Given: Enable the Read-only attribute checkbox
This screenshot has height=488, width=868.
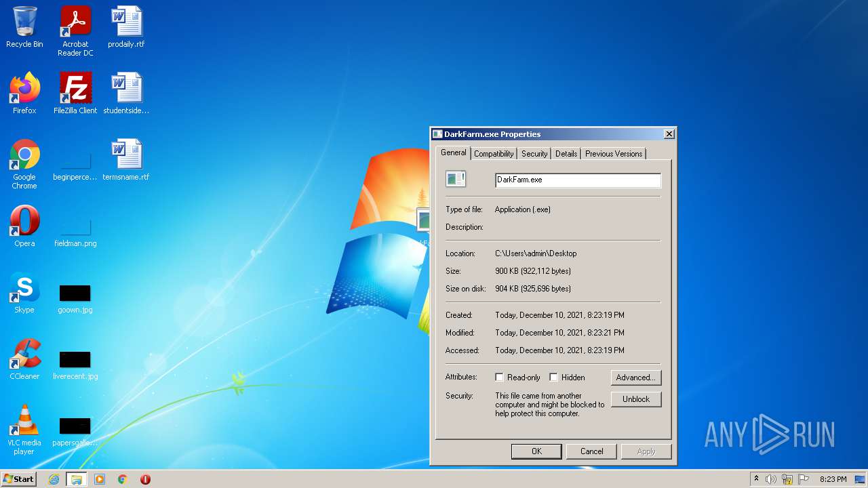Looking at the screenshot, I should pyautogui.click(x=499, y=378).
